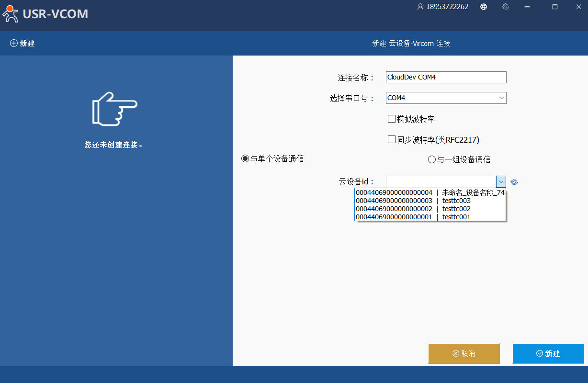Click the 新建 plus item in toolbar
Screen dimensions: 588x383
pos(23,44)
